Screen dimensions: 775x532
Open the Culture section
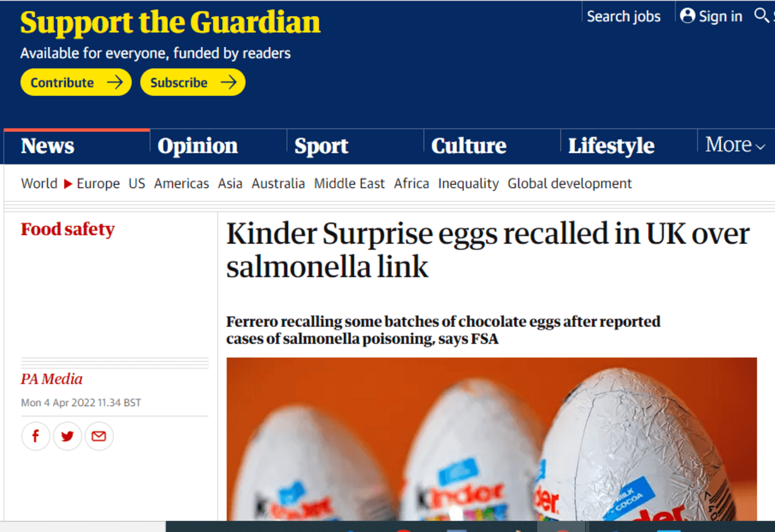(x=468, y=145)
